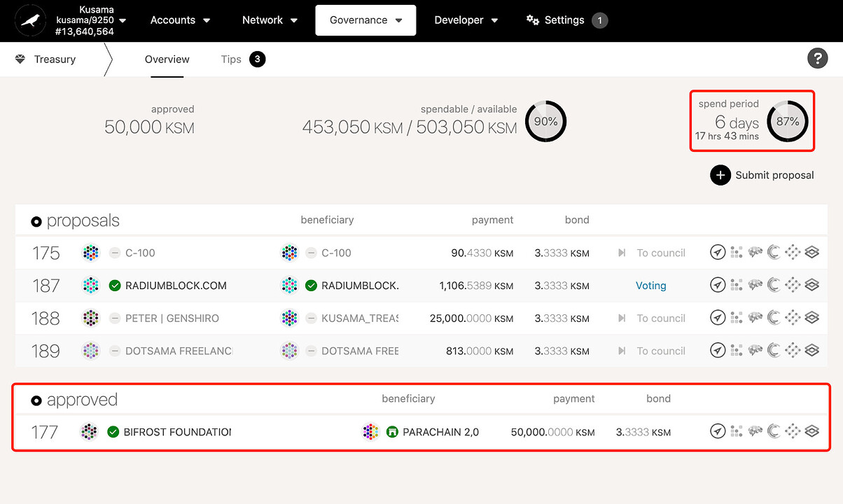This screenshot has width=843, height=504.
Task: Click green verified badge beside BIFROST FOUNDATION
Action: coord(113,432)
